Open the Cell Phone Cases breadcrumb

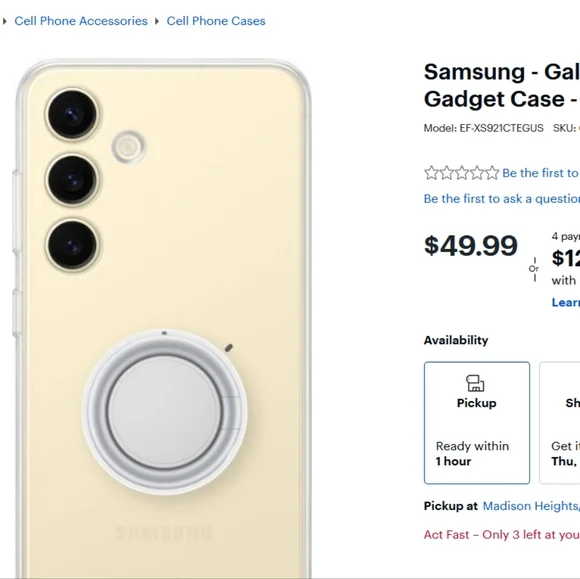click(216, 21)
